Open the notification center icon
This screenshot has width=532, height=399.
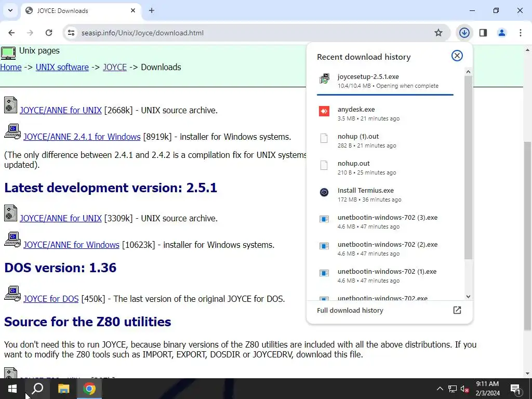[516, 389]
